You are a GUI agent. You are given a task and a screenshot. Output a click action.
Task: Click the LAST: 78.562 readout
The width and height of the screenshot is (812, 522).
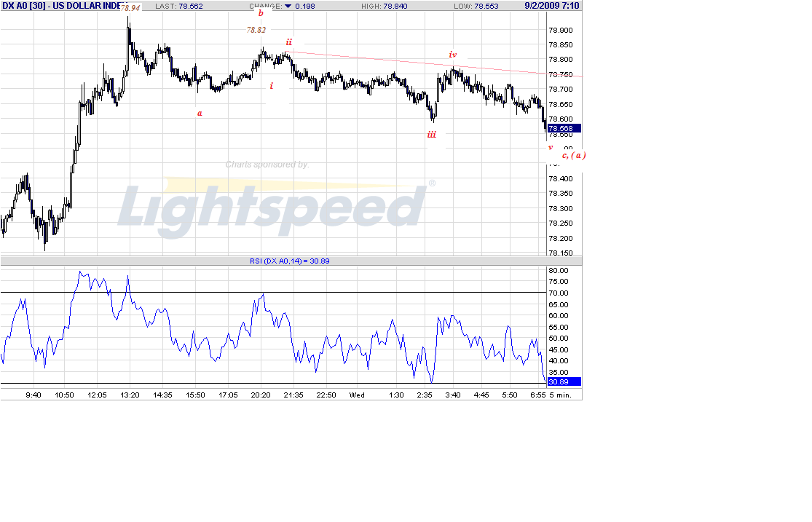[179, 7]
